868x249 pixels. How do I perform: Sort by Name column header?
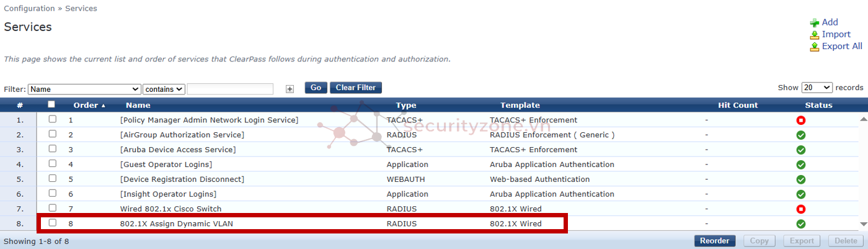pos(138,105)
